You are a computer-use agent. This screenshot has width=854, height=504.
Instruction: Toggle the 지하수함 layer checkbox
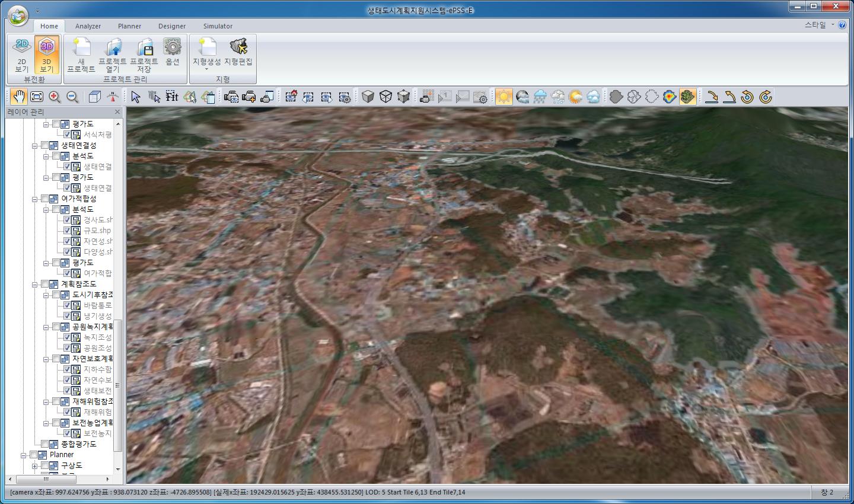click(67, 369)
